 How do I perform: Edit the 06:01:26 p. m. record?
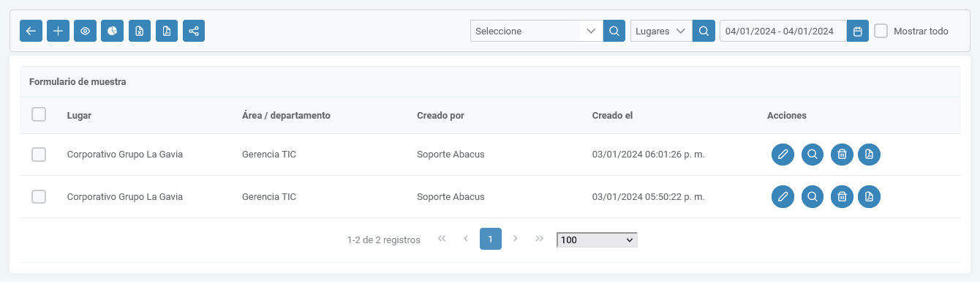pos(783,155)
